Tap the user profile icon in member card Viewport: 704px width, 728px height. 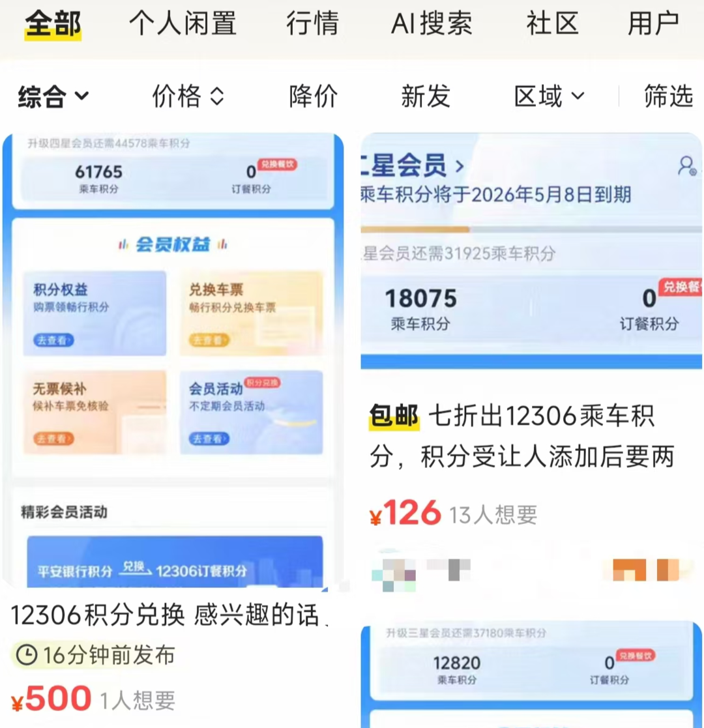[687, 166]
